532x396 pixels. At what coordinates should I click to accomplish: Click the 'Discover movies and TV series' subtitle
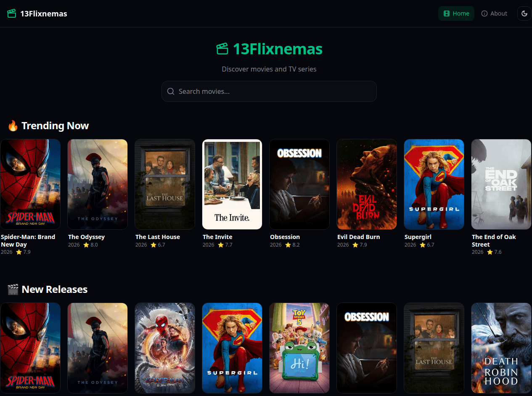[269, 69]
